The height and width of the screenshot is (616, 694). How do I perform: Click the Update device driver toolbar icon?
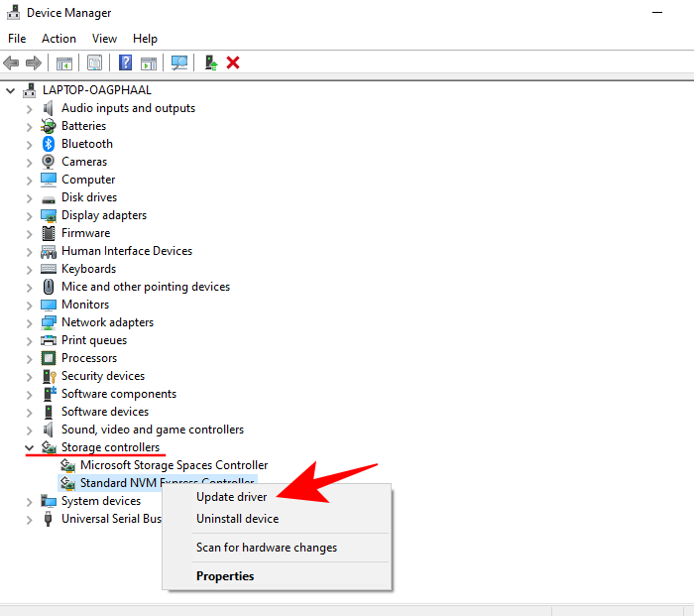pyautogui.click(x=211, y=62)
